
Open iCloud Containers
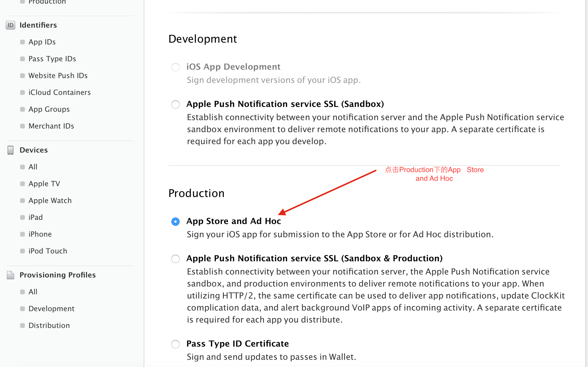tap(59, 93)
